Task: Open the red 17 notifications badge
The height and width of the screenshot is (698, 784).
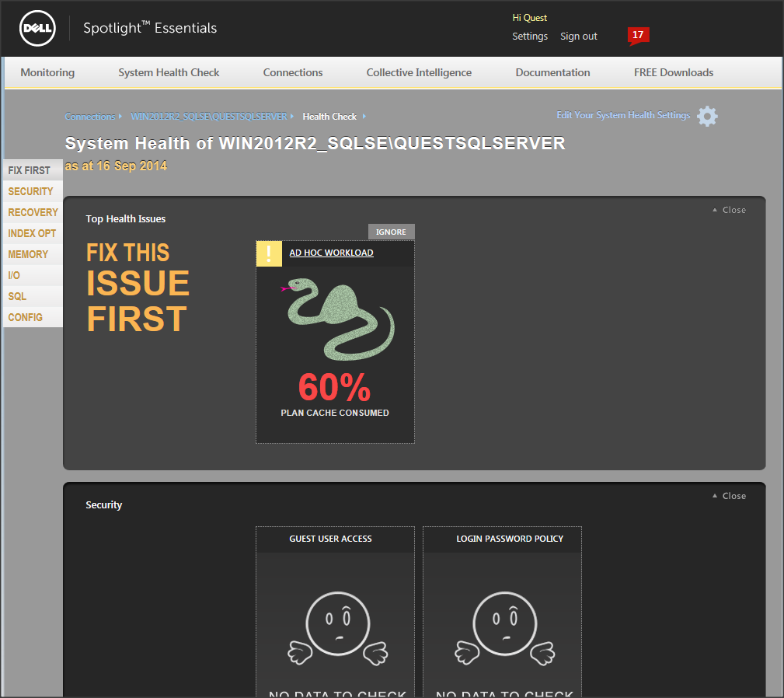Action: point(638,36)
